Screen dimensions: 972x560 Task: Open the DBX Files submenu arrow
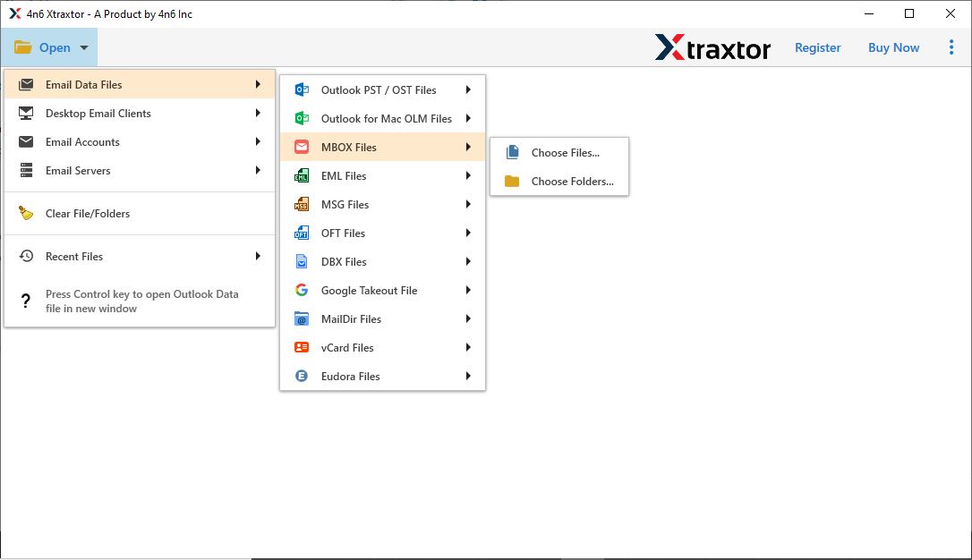tap(467, 261)
